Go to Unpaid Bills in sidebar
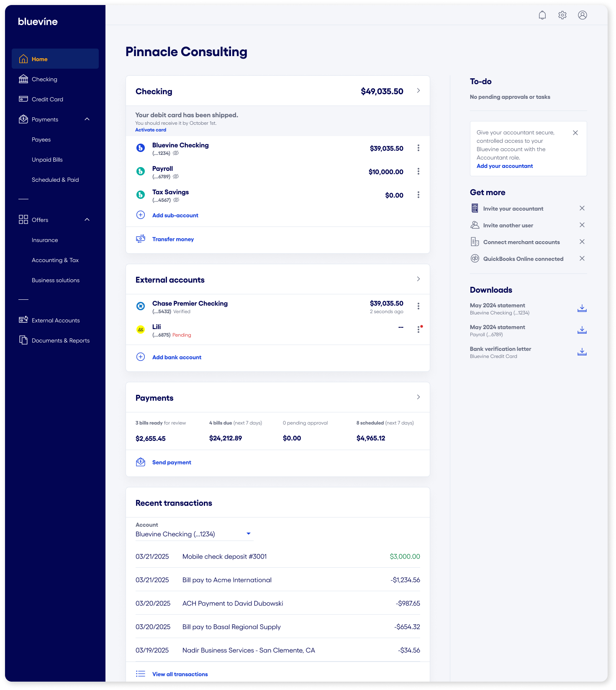Screen dimensions: 616x690 tap(47, 160)
